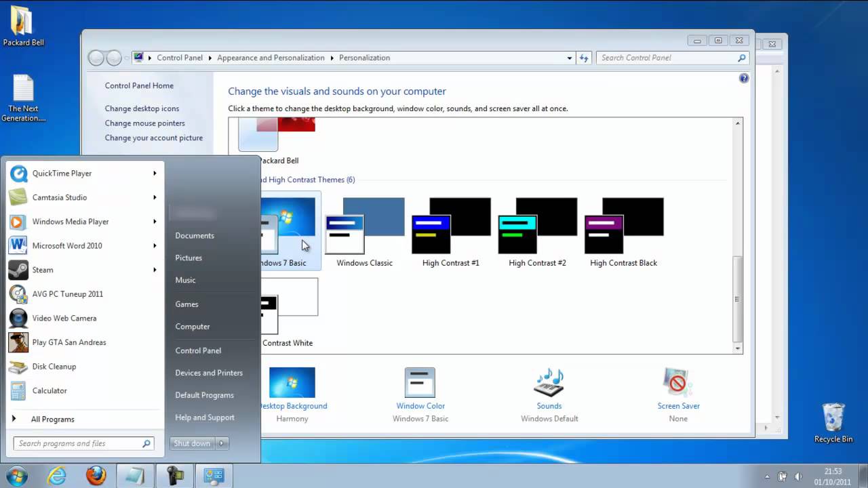The image size is (868, 488).
Task: Select the Windows 7 Basic theme
Action: tap(290, 231)
